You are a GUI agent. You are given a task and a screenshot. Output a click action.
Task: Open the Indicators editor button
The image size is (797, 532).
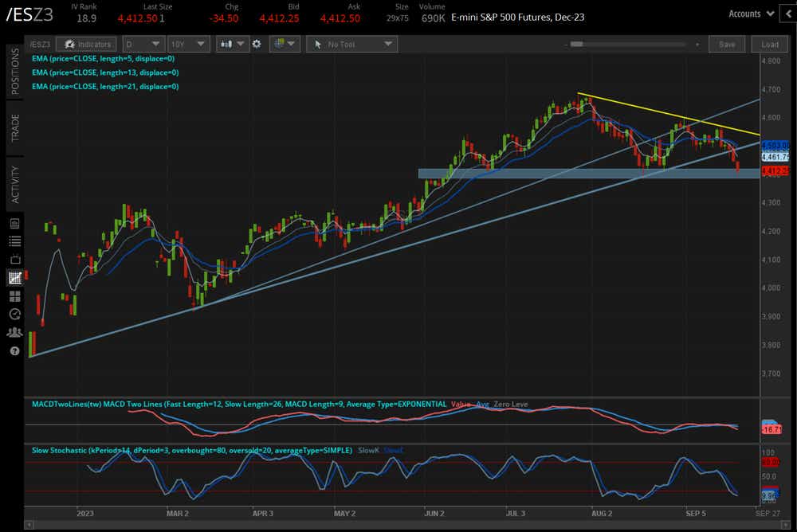86,44
